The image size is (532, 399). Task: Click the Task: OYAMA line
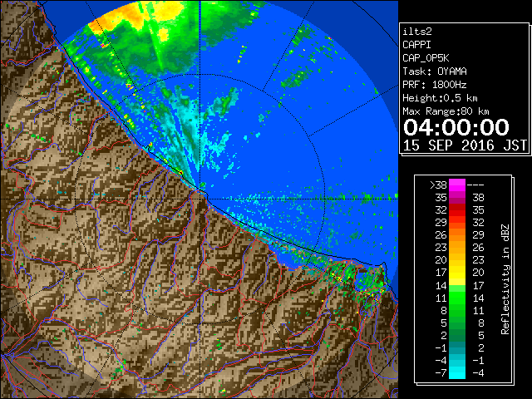point(435,71)
